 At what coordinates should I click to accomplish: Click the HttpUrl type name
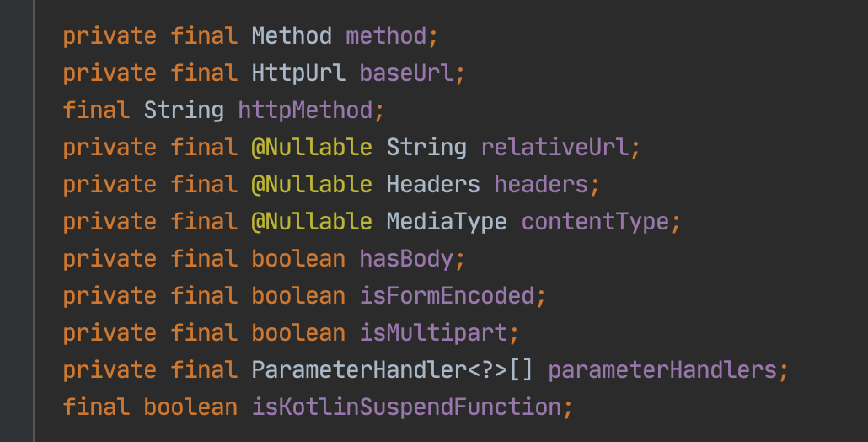pyautogui.click(x=298, y=73)
